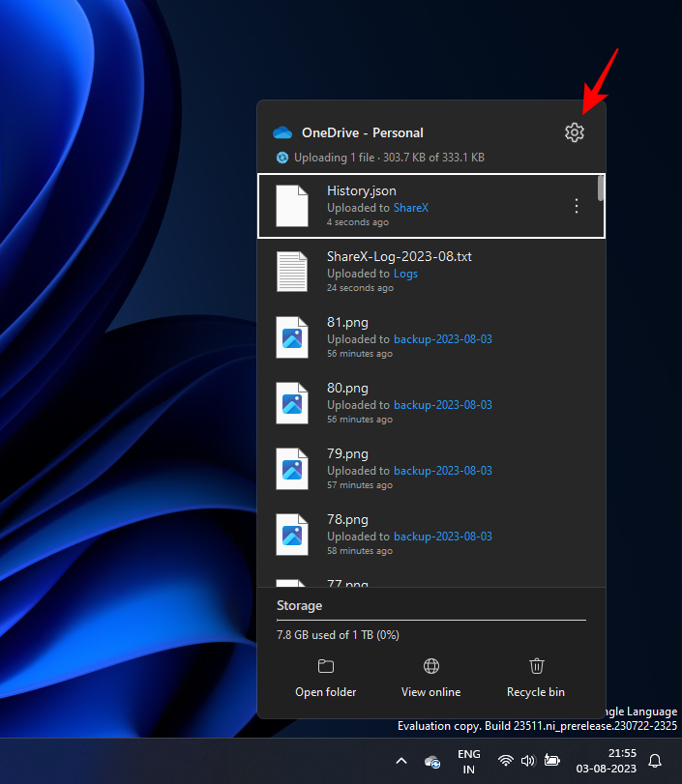The width and height of the screenshot is (682, 784).
Task: Click the Wi-Fi icon in system tray
Action: tap(506, 761)
